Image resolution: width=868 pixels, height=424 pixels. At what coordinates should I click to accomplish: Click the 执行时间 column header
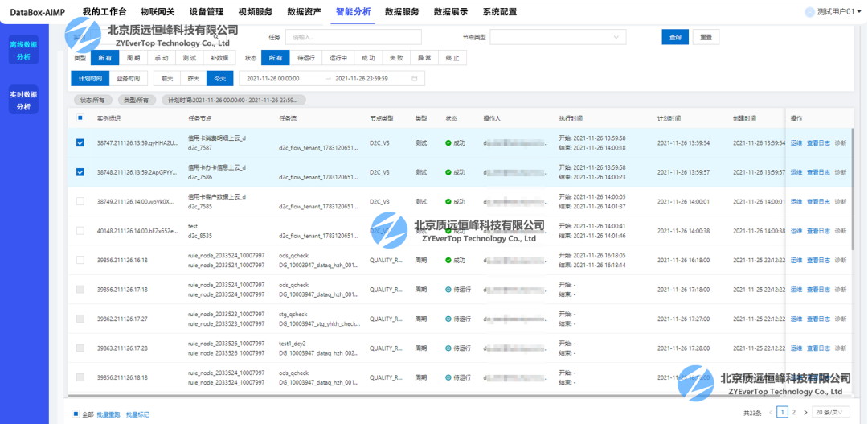coord(571,118)
